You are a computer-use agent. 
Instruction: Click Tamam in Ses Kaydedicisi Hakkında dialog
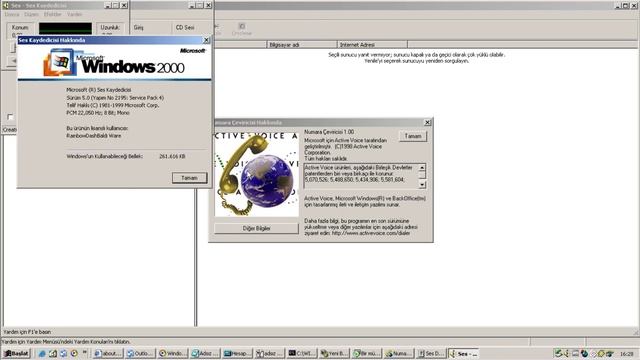pyautogui.click(x=189, y=178)
